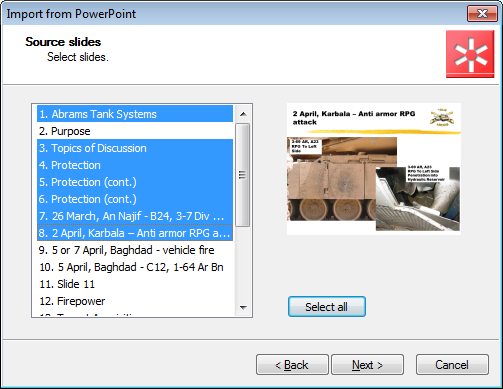Image resolution: width=503 pixels, height=389 pixels.
Task: Choose slide 9 Baghdad vehicle fire
Action: click(135, 250)
